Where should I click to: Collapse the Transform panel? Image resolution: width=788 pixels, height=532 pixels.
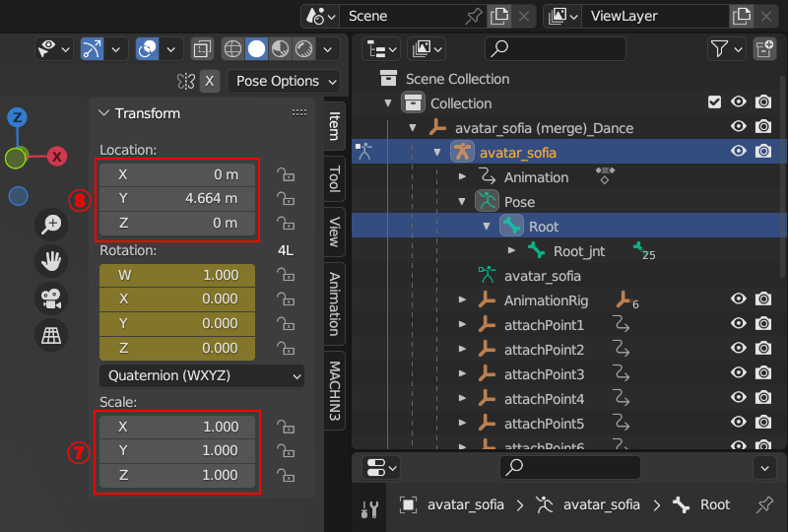click(103, 113)
